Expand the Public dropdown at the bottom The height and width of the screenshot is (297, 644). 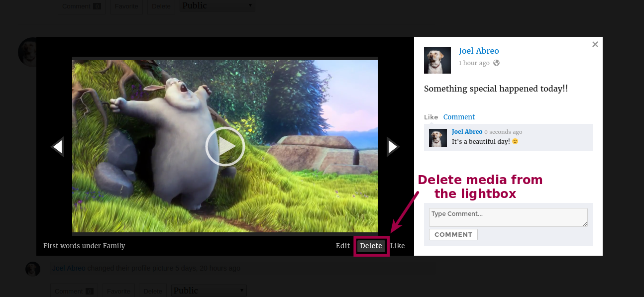209,291
